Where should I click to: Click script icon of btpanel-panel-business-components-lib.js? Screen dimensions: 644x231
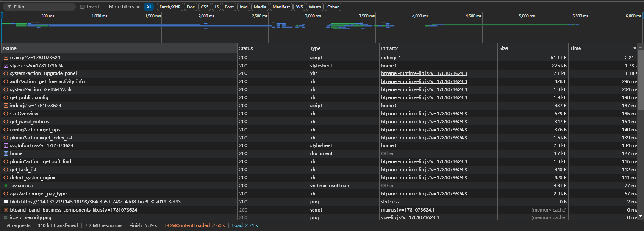tap(6, 210)
